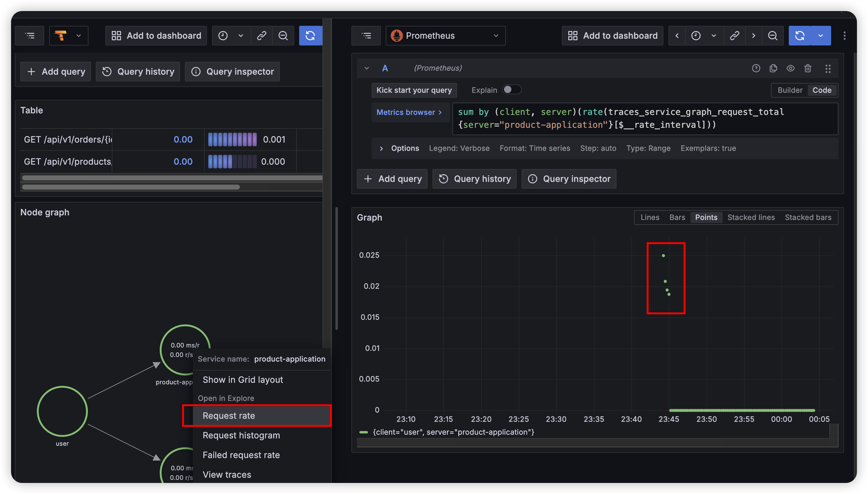The width and height of the screenshot is (868, 494).
Task: Open the three-dot pane options menu
Action: point(844,36)
